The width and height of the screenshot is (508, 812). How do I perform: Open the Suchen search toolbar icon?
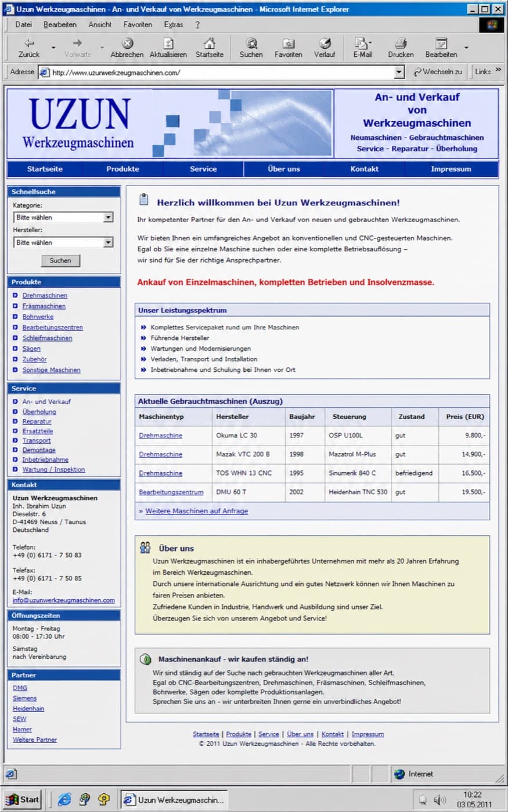pyautogui.click(x=251, y=43)
